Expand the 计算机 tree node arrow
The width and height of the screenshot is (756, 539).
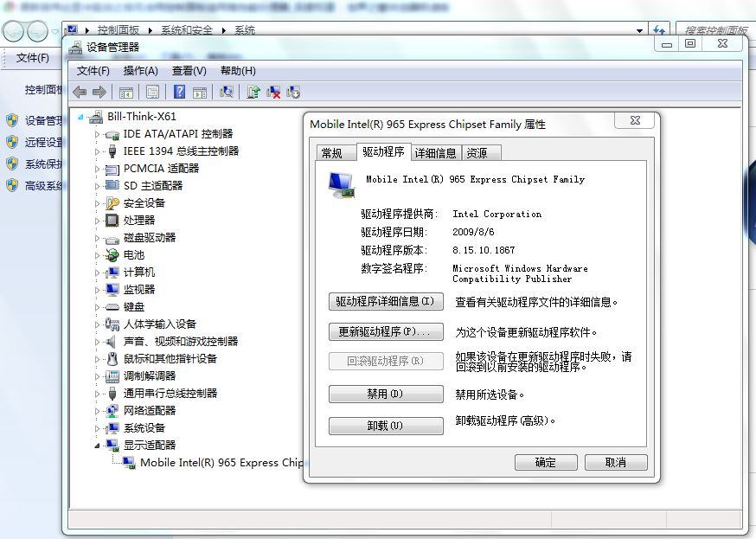[97, 273]
